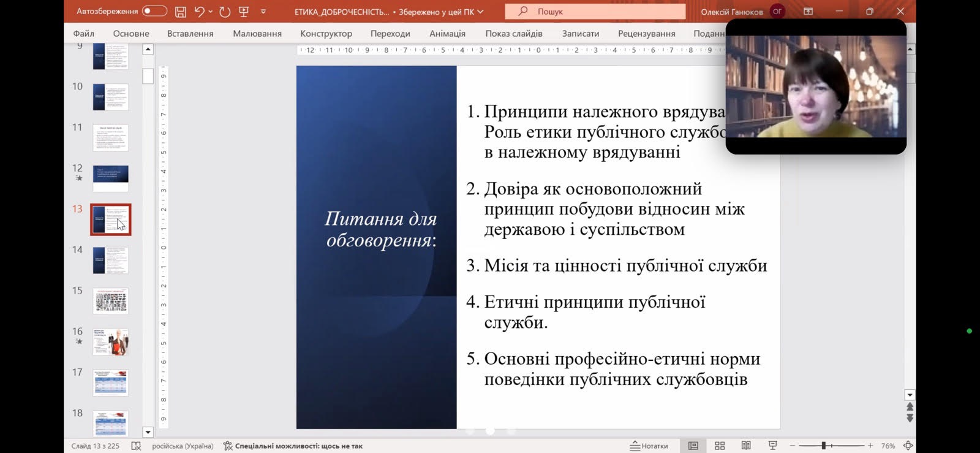Toggle the Нотатки notes pane

649,446
